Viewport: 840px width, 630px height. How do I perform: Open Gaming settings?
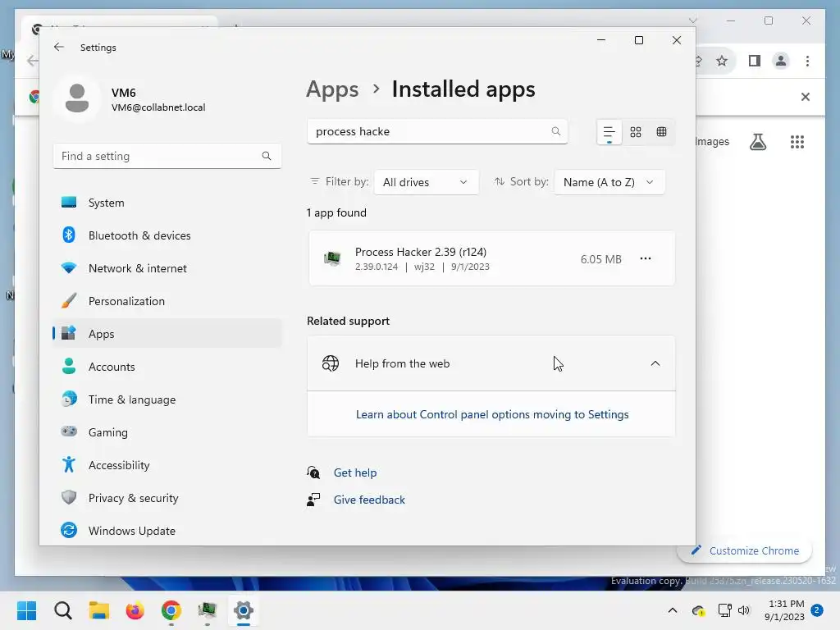(x=167, y=432)
